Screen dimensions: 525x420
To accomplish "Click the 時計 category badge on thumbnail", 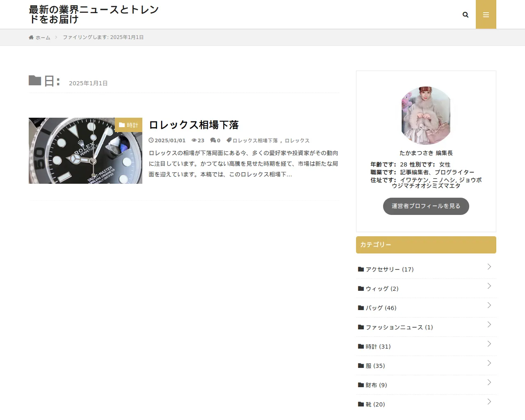I will (128, 125).
